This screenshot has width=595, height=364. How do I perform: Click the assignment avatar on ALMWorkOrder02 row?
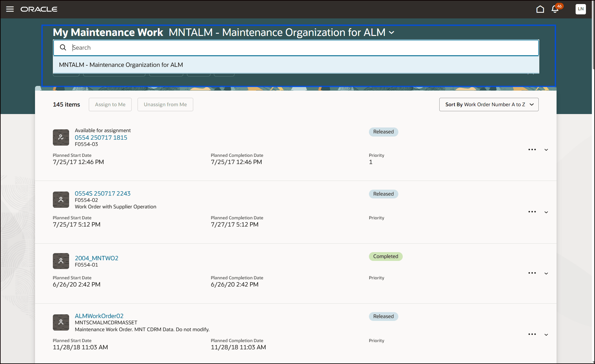(61, 322)
